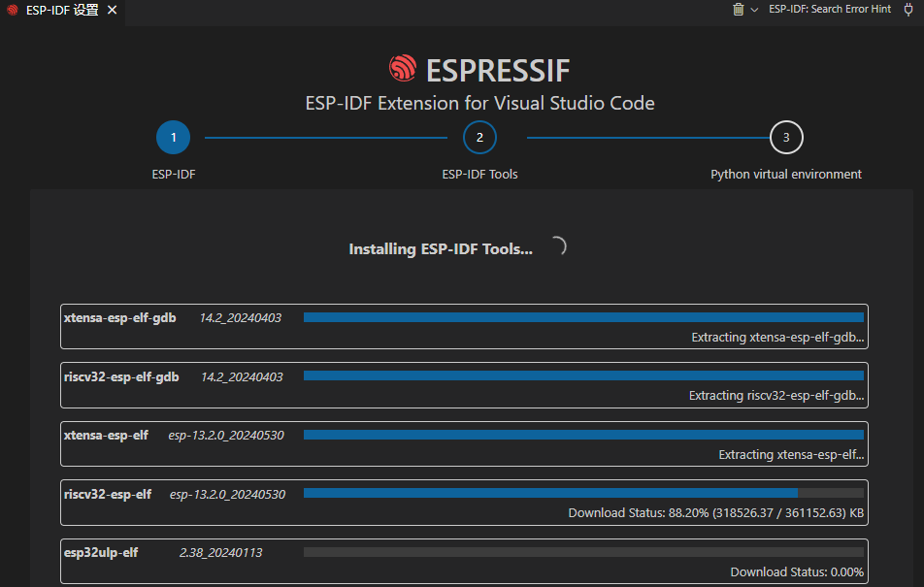Open dropdown chevron next to trash icon

754,10
